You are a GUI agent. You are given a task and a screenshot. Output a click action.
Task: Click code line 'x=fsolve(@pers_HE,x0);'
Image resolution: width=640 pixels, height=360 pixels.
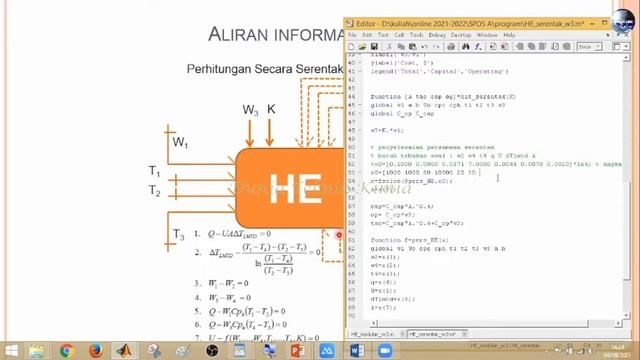click(x=411, y=181)
